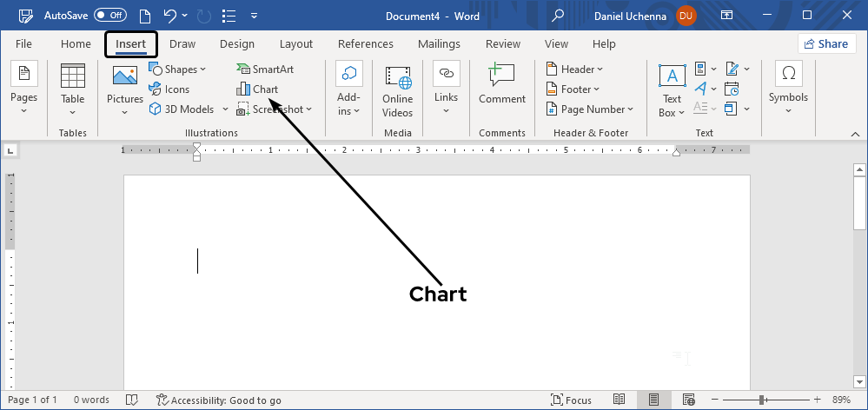Image resolution: width=868 pixels, height=410 pixels.
Task: Click the 3D Models button
Action: tap(182, 109)
